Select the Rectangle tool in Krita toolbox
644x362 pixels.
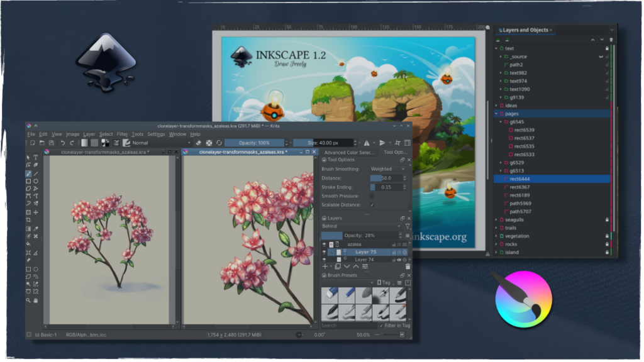(28, 181)
